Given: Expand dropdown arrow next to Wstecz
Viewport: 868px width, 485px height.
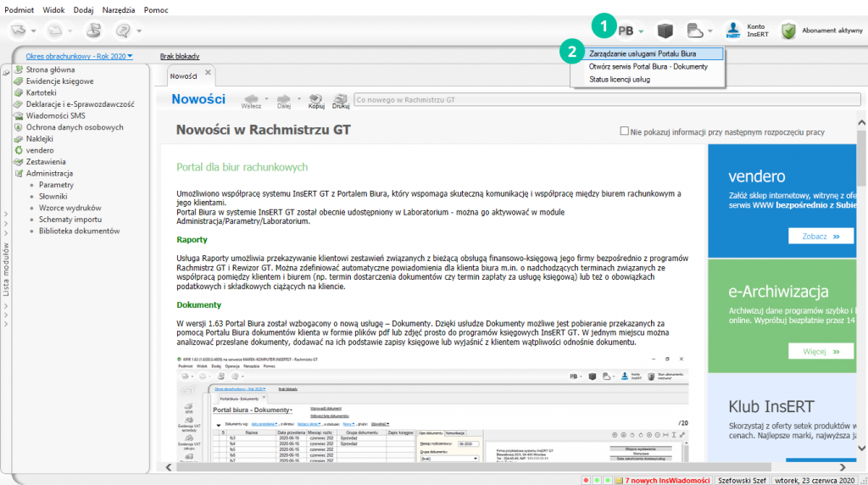Looking at the screenshot, I should pyautogui.click(x=266, y=99).
